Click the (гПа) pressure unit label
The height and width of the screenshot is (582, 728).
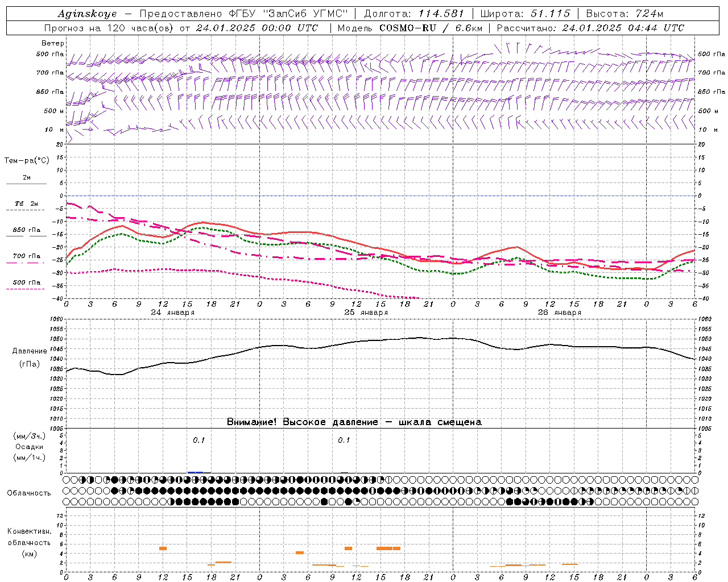(x=30, y=364)
